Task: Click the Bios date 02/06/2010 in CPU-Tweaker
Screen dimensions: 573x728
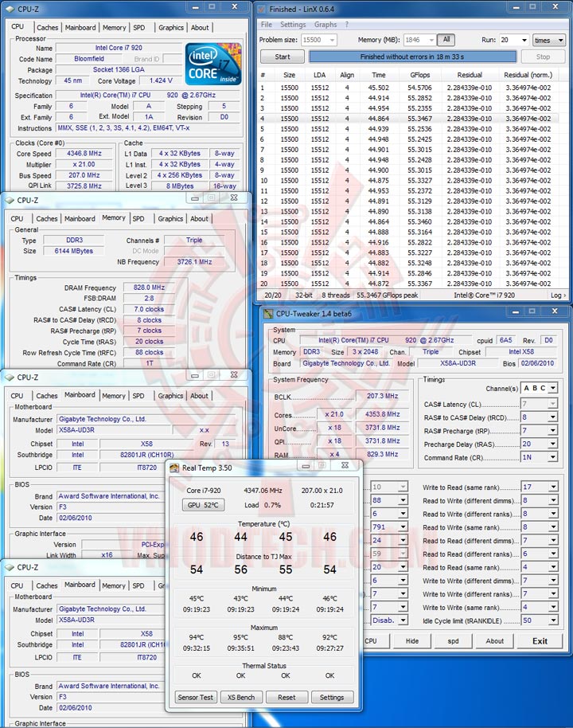Action: (x=537, y=363)
